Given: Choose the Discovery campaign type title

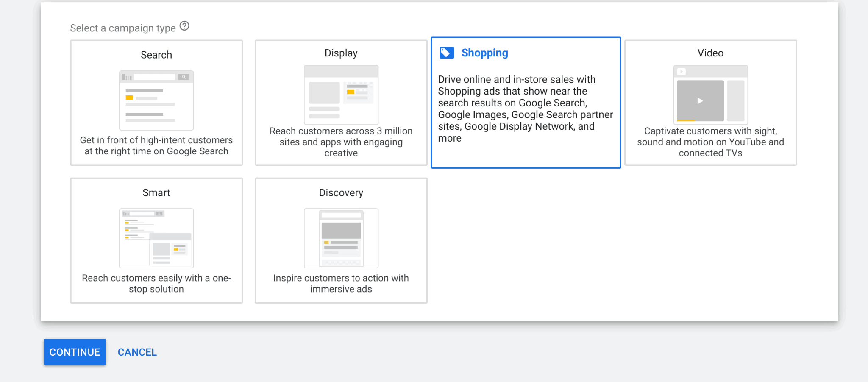Looking at the screenshot, I should click(341, 193).
